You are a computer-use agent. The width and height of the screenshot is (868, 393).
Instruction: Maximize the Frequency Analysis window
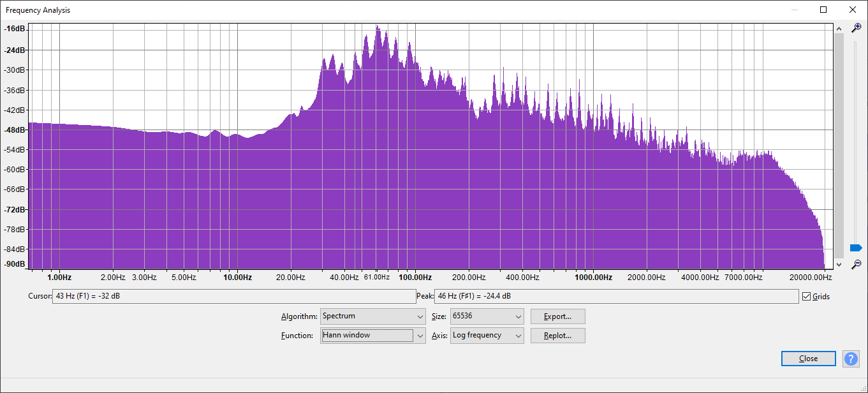pos(823,10)
